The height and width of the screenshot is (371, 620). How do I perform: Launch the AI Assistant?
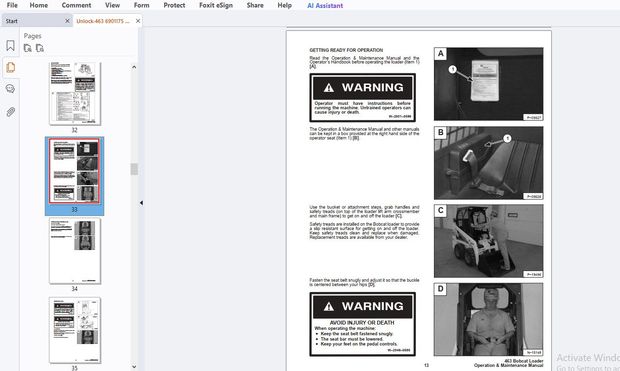click(325, 6)
